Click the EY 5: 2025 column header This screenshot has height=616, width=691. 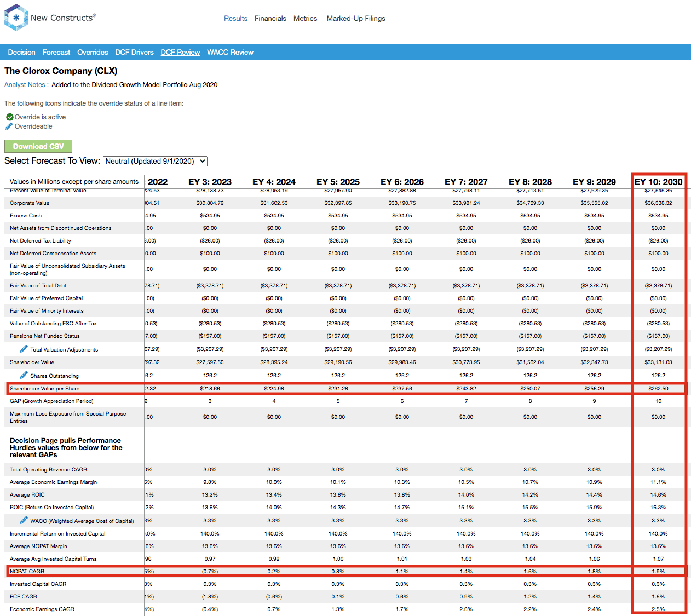(x=338, y=182)
